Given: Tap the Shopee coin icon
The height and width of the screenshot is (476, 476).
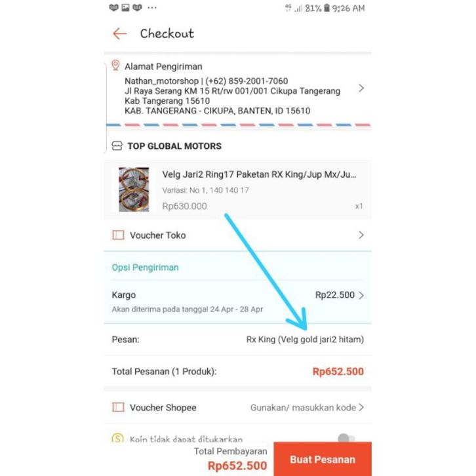Looking at the screenshot, I should coord(118,438).
